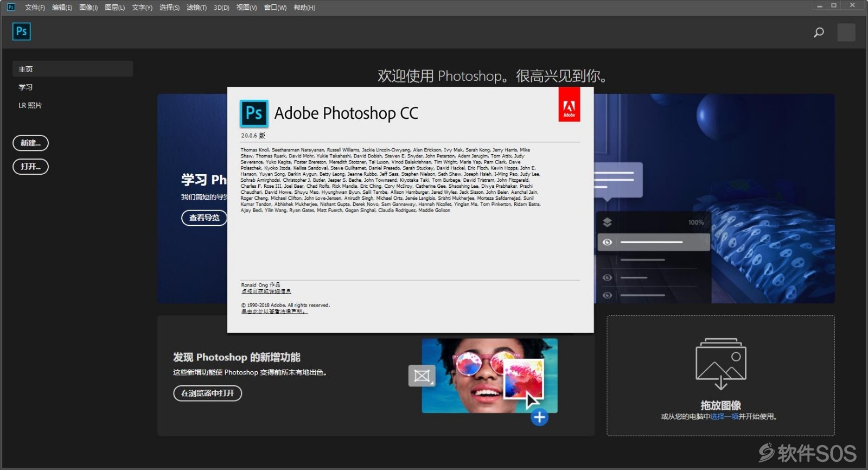Click the 拖放图像 drop zone
This screenshot has height=470, width=868.
tap(720, 376)
